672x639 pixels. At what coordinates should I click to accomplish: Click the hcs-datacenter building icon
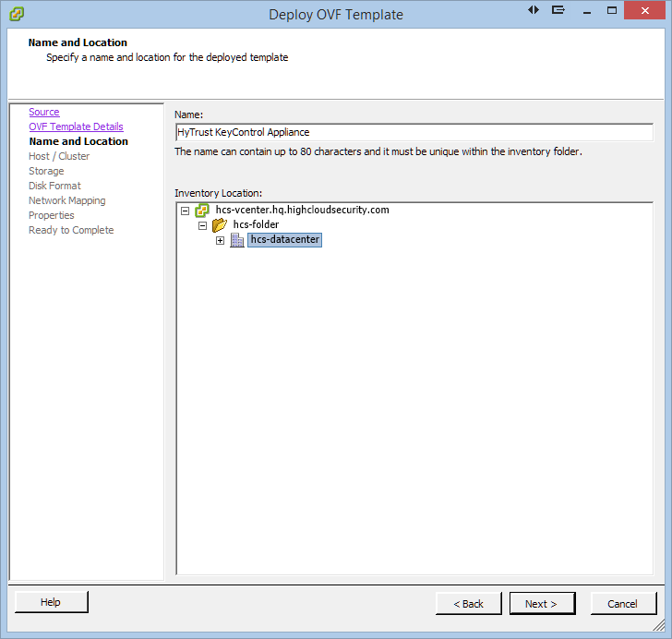(x=237, y=240)
